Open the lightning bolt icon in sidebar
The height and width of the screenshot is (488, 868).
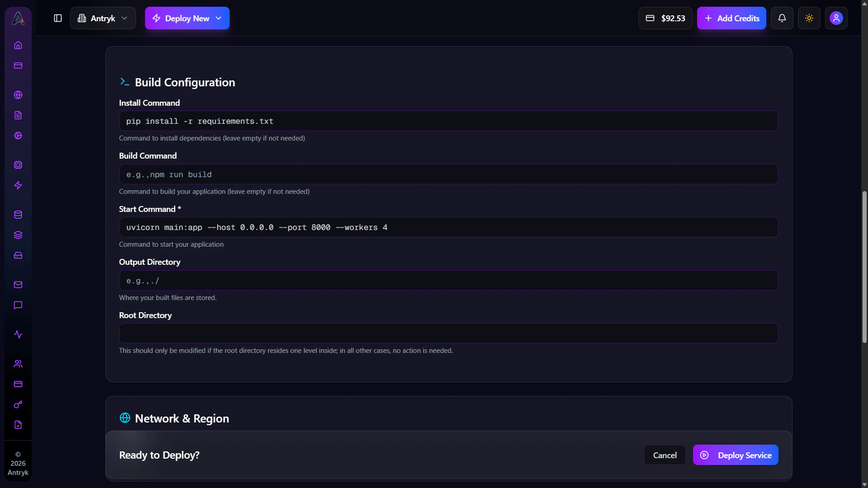point(18,185)
